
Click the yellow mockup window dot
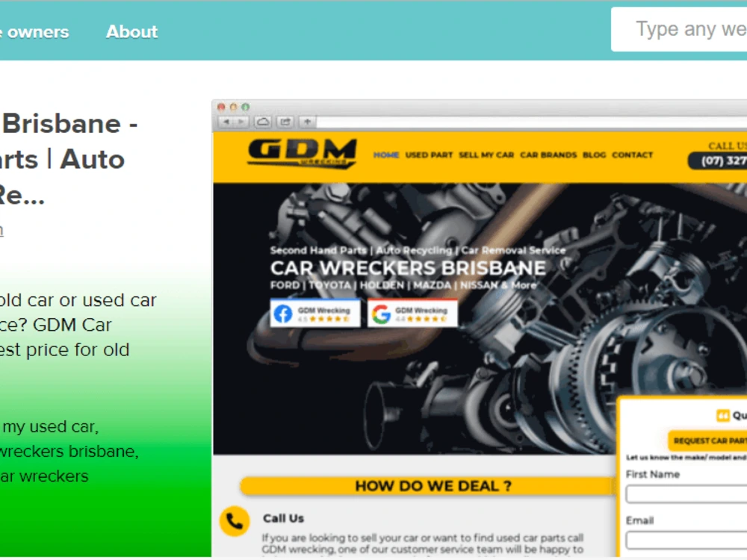(x=233, y=107)
